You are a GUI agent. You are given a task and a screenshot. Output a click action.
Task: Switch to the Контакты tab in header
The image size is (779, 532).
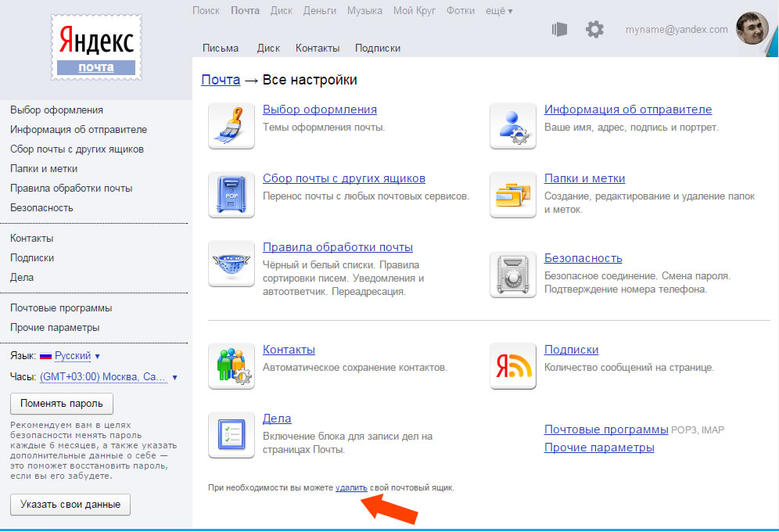tap(318, 49)
